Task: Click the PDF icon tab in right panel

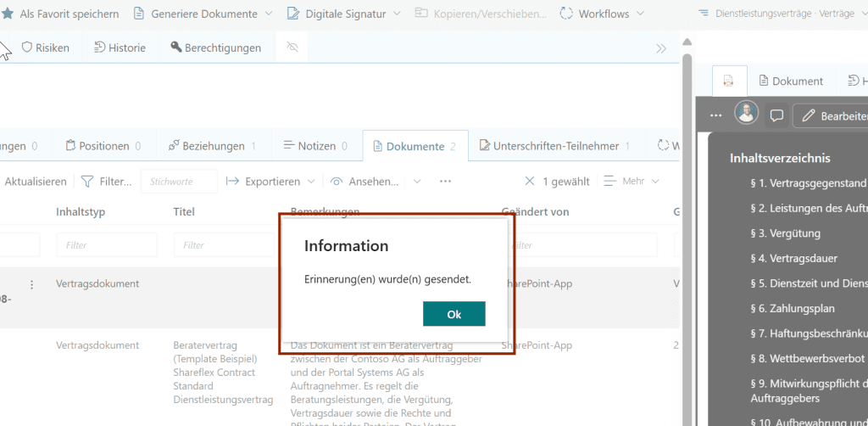Action: click(x=728, y=81)
